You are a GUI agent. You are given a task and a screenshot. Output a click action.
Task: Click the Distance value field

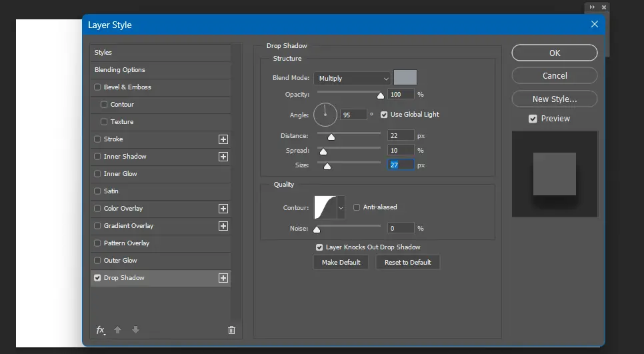coord(401,135)
